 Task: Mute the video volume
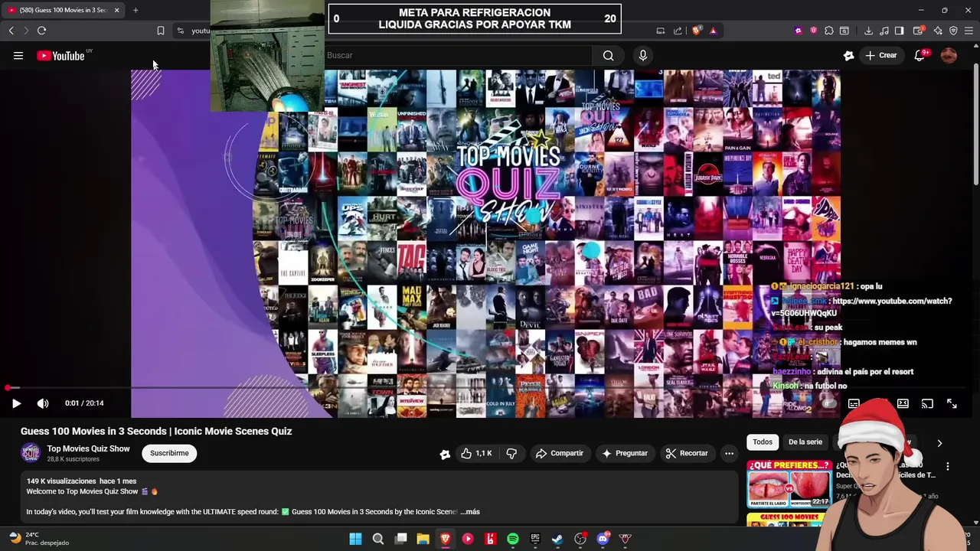tap(43, 403)
